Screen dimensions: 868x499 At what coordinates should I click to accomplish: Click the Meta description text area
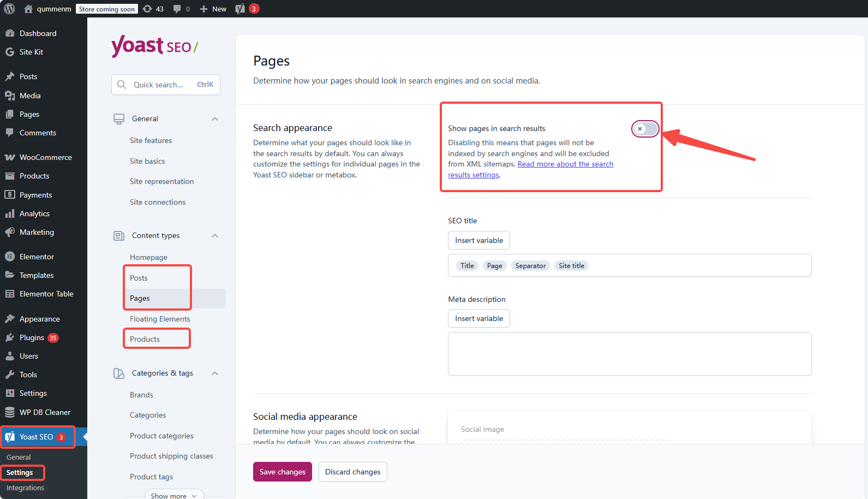pyautogui.click(x=630, y=354)
